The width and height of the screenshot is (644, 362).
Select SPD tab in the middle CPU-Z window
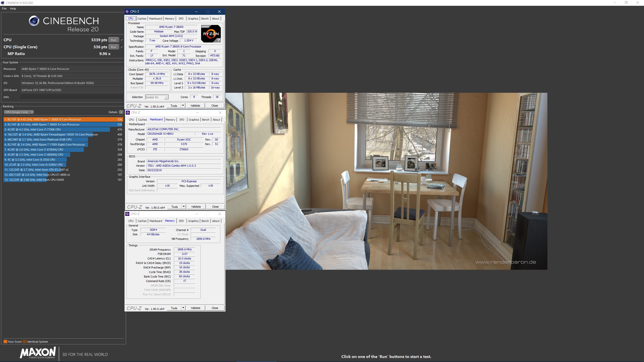click(x=182, y=120)
